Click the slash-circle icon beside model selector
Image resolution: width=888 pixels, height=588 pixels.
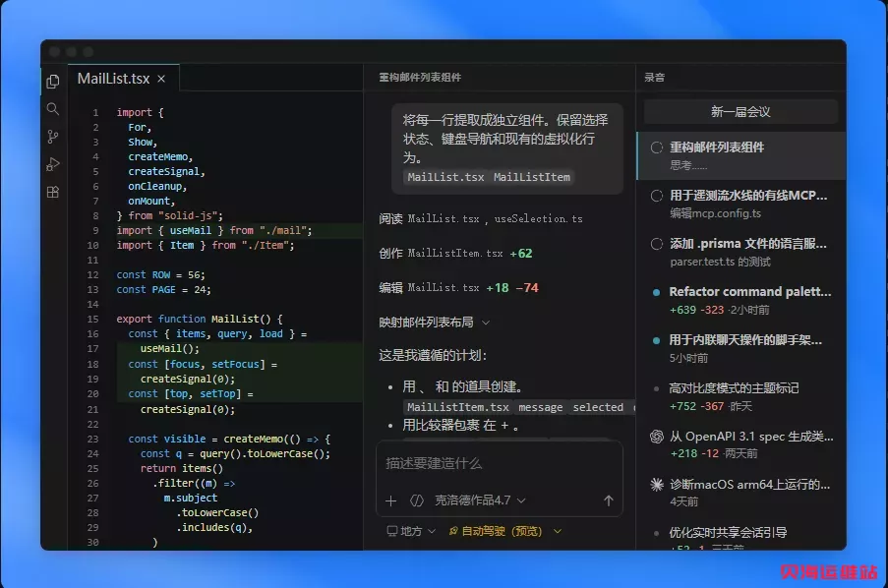[x=417, y=500]
